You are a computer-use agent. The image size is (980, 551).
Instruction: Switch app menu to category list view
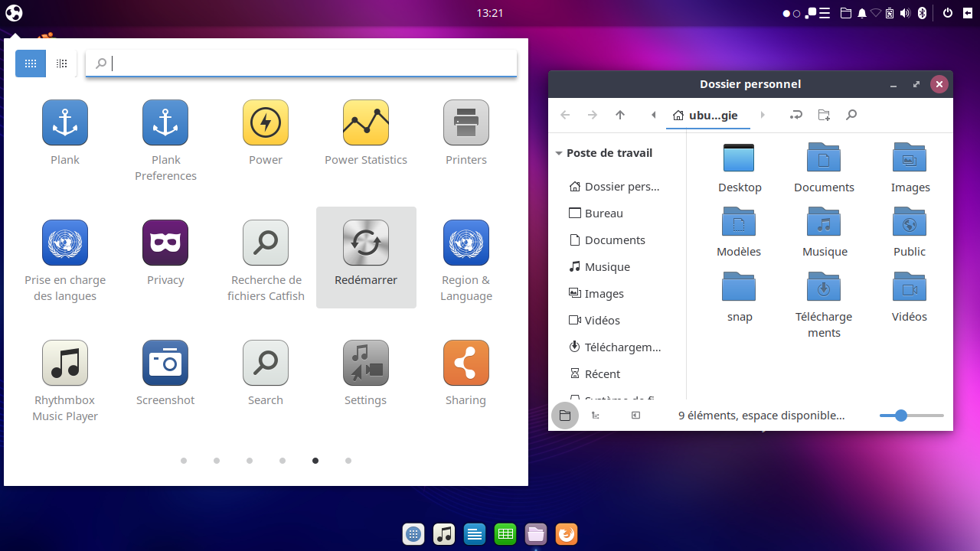click(62, 64)
